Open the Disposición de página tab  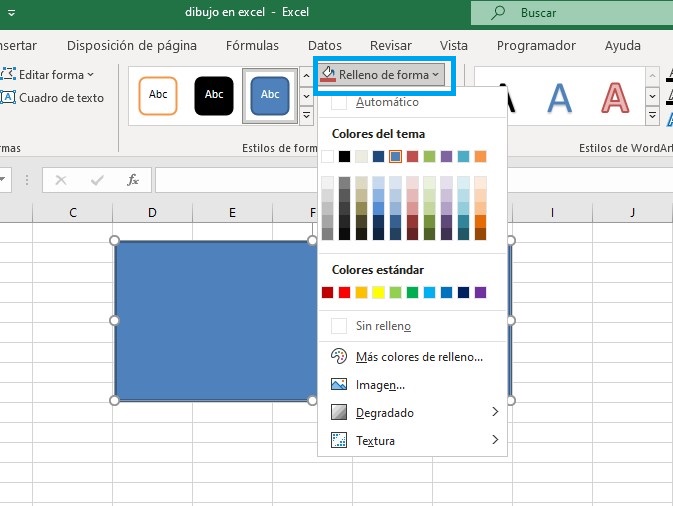(132, 45)
